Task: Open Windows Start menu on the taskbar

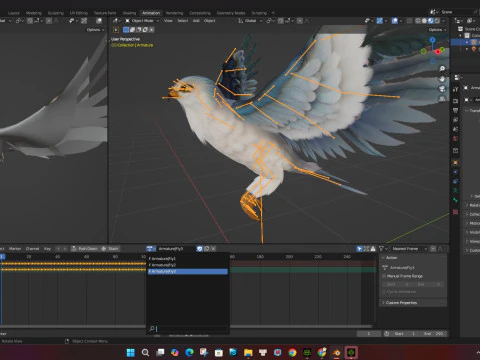Action: pyautogui.click(x=131, y=352)
